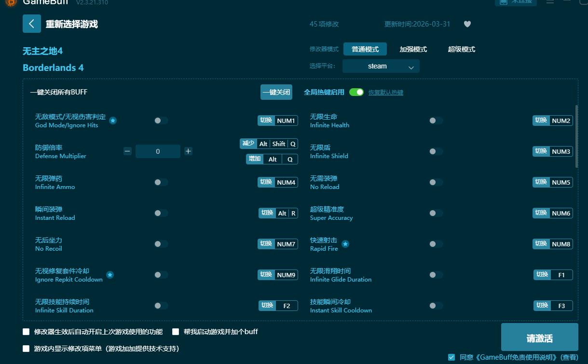Check show trainer menu in game checkbox
This screenshot has height=364, width=588.
(x=26, y=348)
